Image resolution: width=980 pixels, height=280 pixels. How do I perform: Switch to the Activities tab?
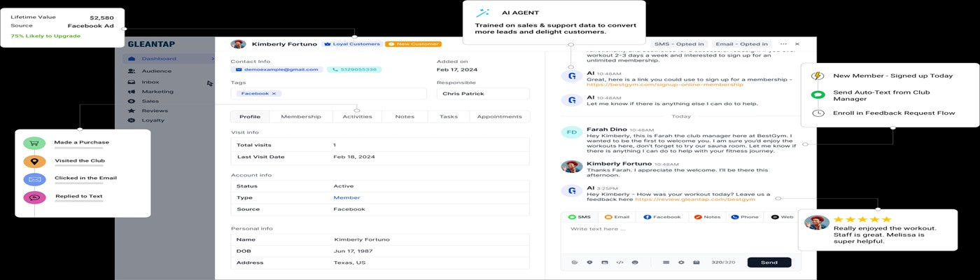pos(357,117)
